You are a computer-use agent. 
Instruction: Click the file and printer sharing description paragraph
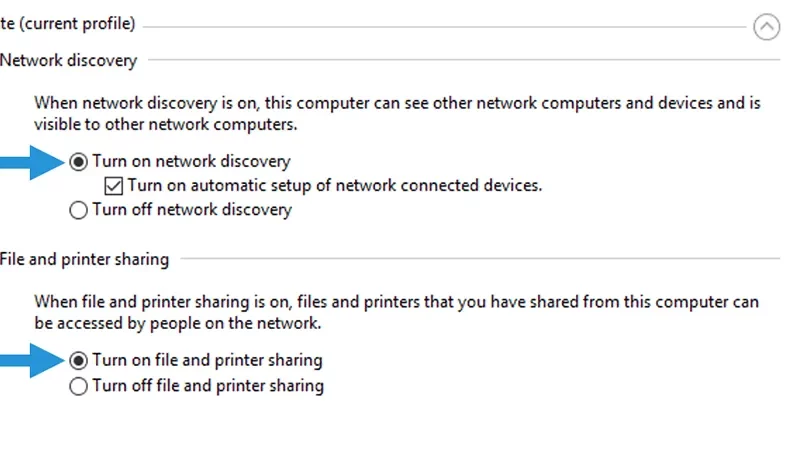coord(396,312)
